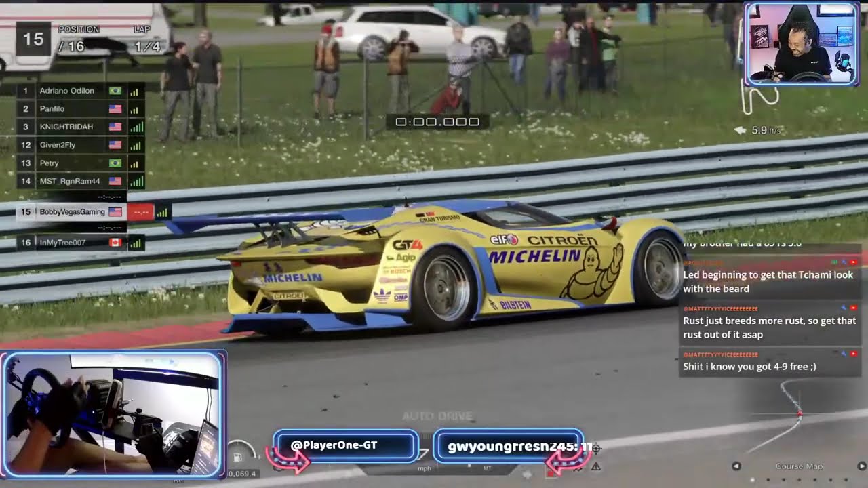Click the Course Map label

[x=799, y=466]
